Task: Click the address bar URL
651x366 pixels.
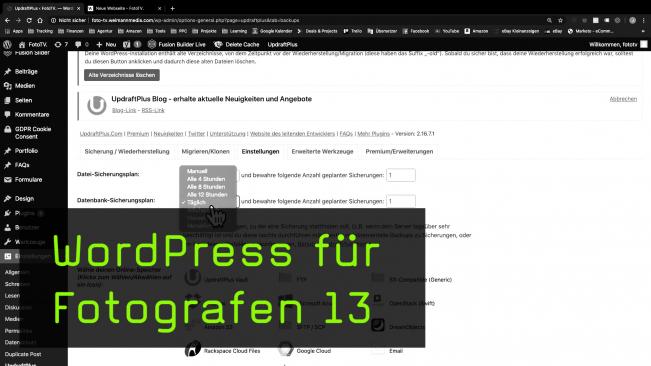Action: [195, 20]
